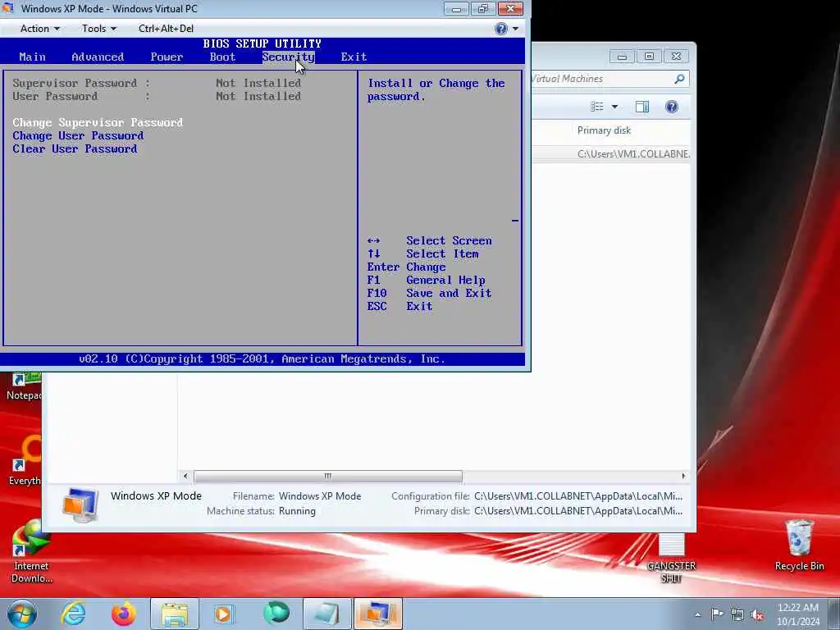This screenshot has width=840, height=630.
Task: Show hidden tray icons arrow
Action: coord(697,615)
